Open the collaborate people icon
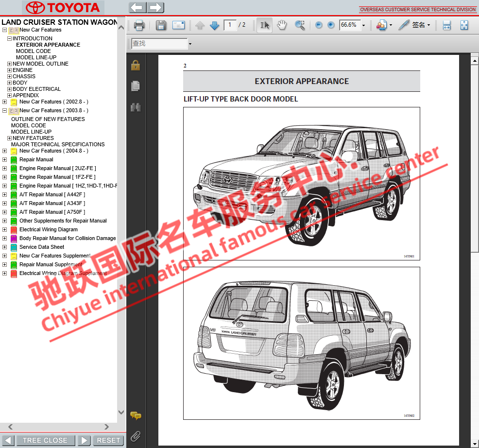The width and height of the screenshot is (479, 448). [381, 25]
